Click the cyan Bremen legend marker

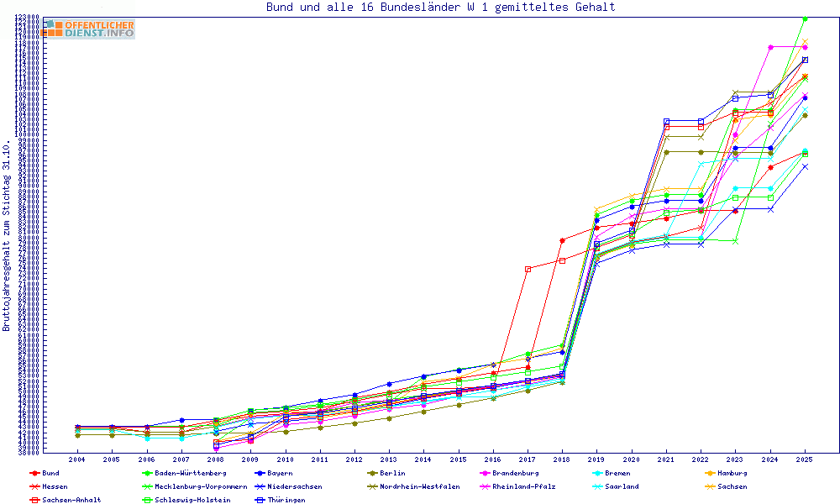point(597,473)
